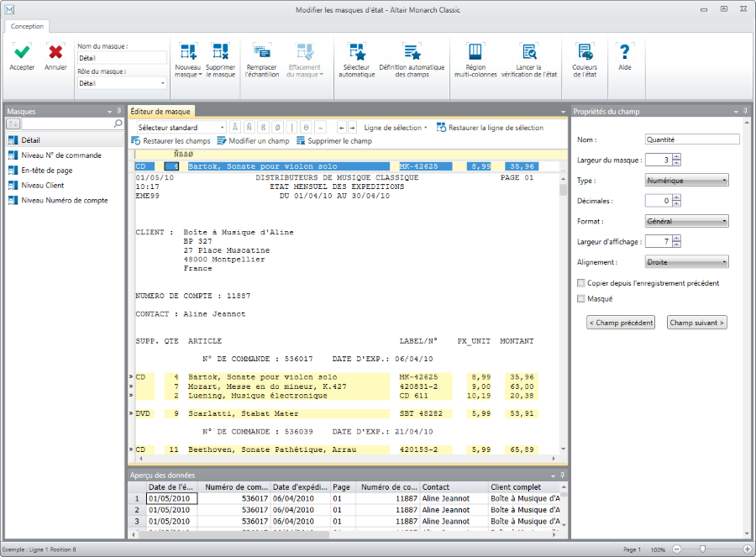
Task: Enable Copier depuis l'enregistrement précédent checkbox
Action: pos(582,283)
